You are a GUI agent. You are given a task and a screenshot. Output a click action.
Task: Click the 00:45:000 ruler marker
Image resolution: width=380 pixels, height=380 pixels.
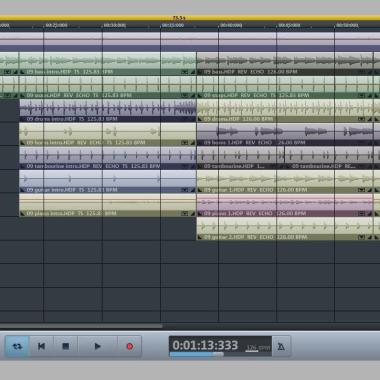click(x=289, y=25)
